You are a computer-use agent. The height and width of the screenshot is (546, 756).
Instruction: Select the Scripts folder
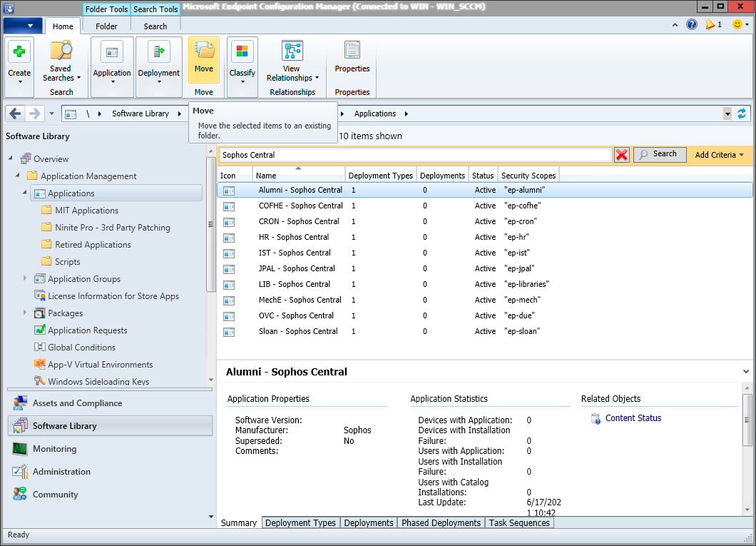pos(68,262)
